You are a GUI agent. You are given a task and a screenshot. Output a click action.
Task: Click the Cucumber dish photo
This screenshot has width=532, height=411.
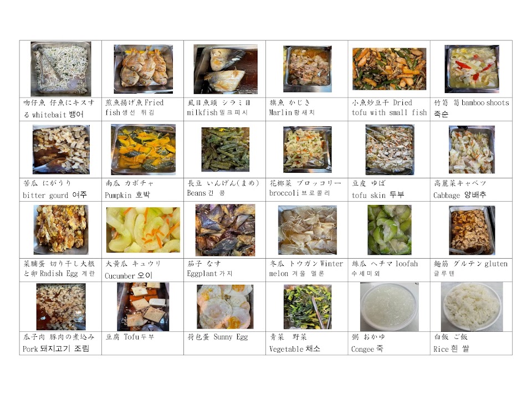click(143, 230)
